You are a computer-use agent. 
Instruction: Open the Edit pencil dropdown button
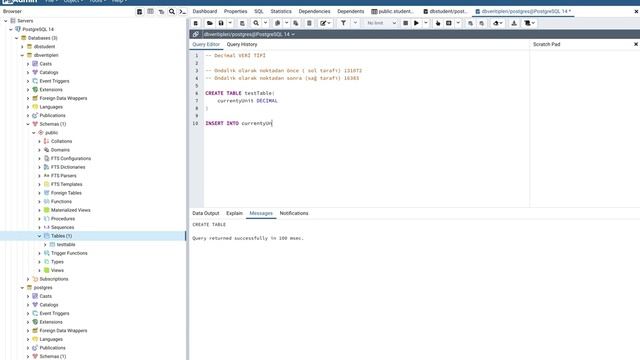[x=325, y=23]
